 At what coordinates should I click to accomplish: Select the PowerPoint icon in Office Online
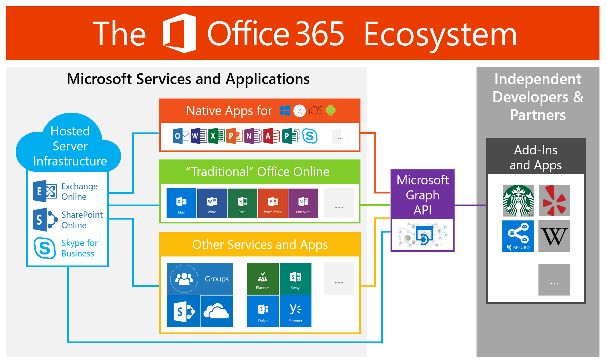272,202
